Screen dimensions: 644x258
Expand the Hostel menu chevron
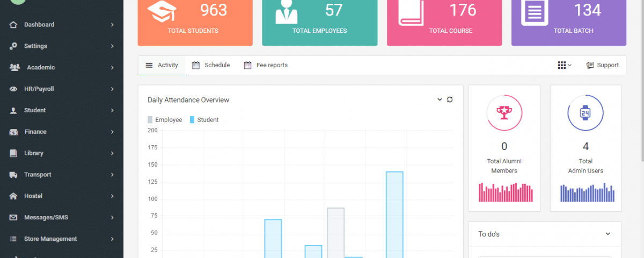point(112,196)
